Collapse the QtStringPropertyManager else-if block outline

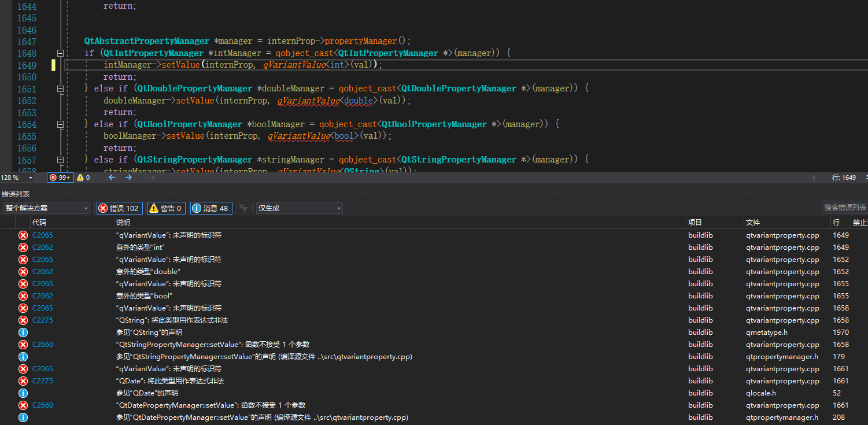pyautogui.click(x=60, y=160)
